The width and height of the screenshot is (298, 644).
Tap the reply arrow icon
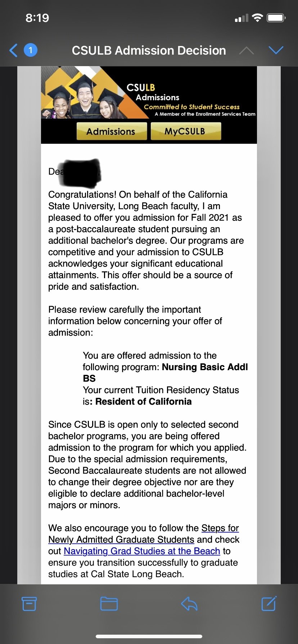[x=189, y=604]
